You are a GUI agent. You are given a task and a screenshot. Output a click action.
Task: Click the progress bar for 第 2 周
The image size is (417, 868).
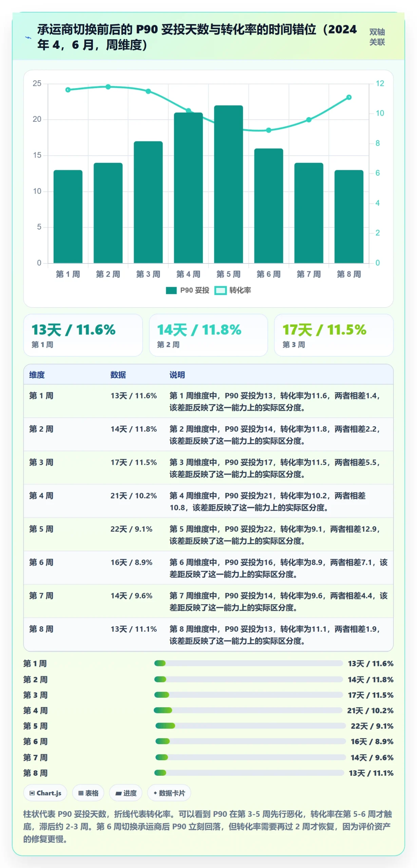click(x=248, y=679)
